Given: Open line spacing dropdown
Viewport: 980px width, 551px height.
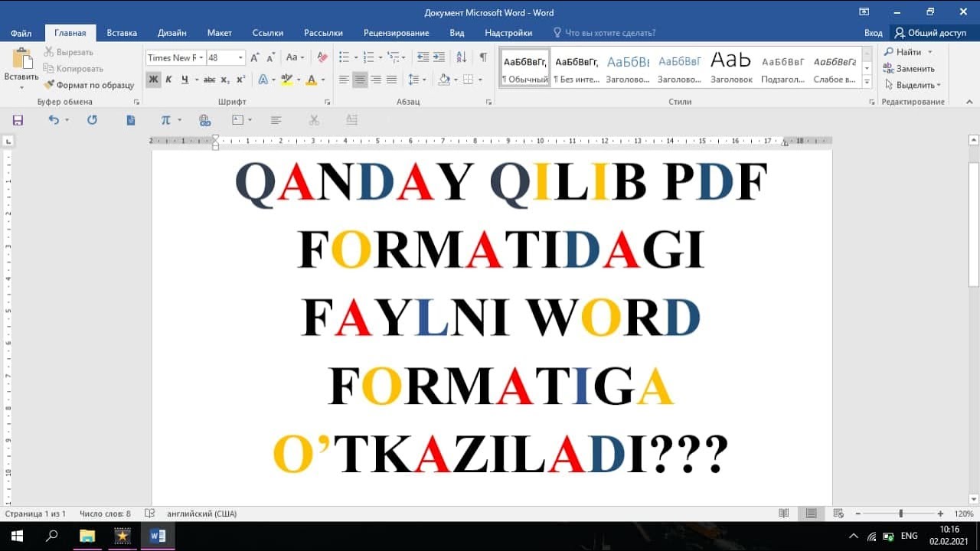Looking at the screenshot, I should [417, 80].
